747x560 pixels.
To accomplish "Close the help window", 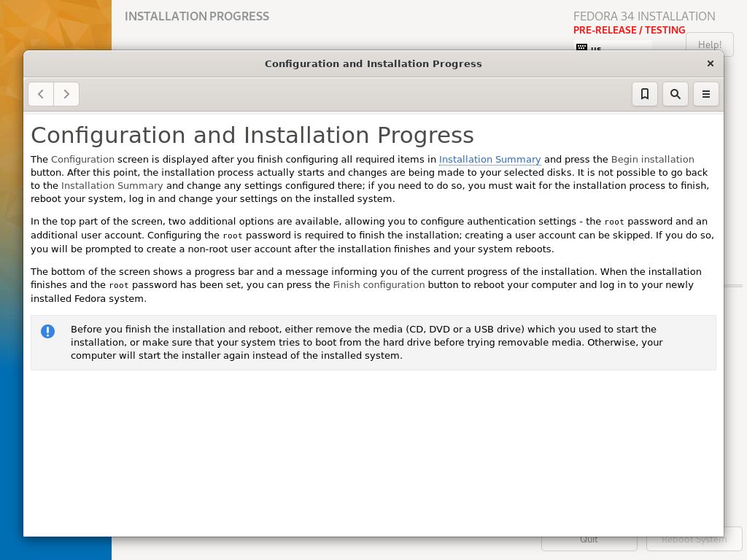I will 711,64.
